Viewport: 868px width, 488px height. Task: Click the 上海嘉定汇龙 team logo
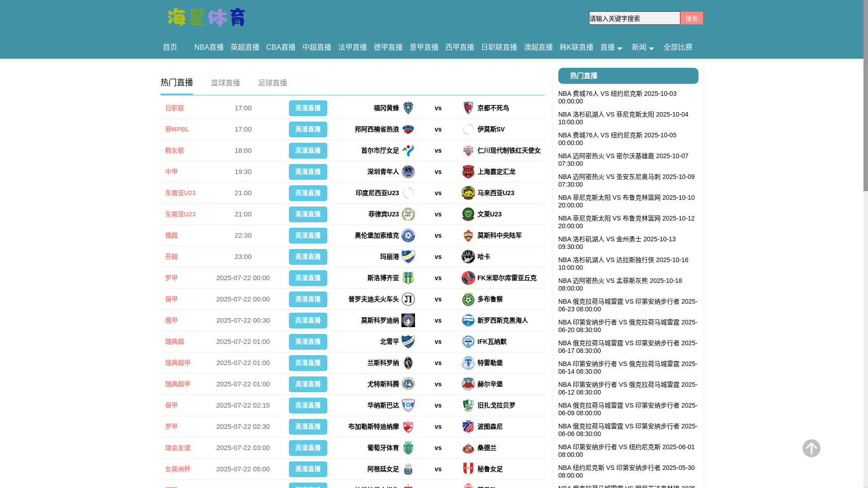point(468,172)
